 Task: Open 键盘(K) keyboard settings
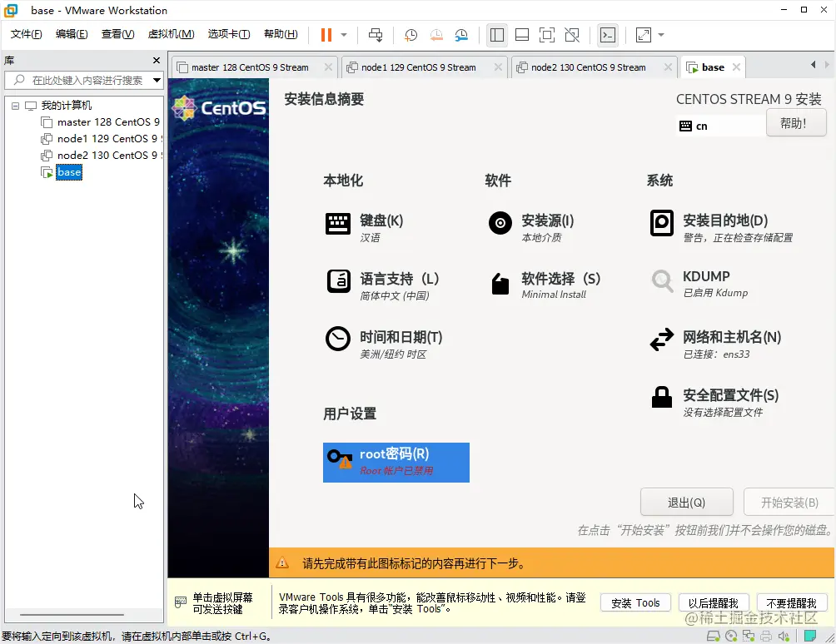point(366,227)
